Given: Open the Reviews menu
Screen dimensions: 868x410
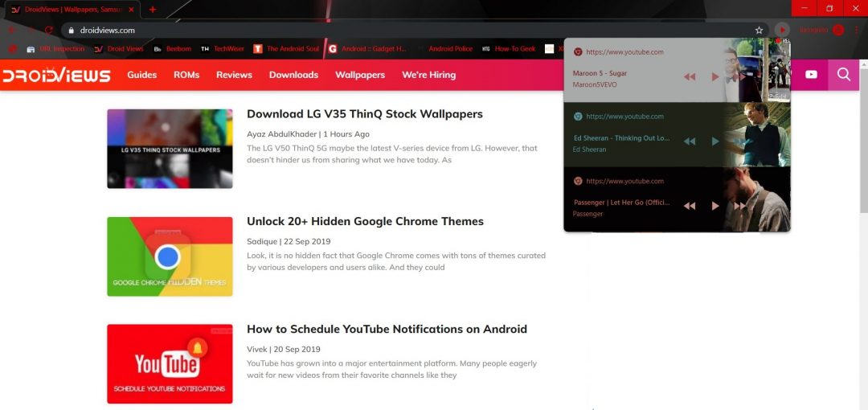Looking at the screenshot, I should click(234, 75).
